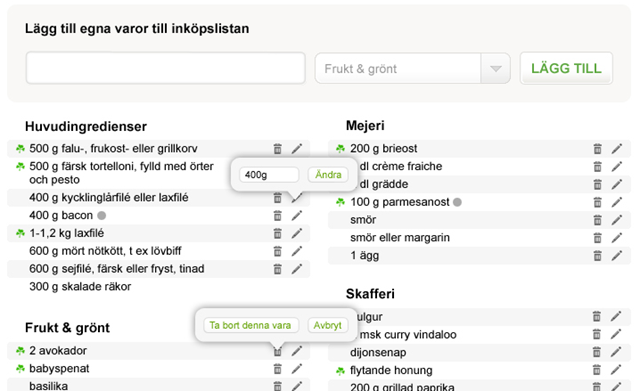Edit the dijonsenap item
Image resolution: width=640 pixels, height=391 pixels.
coord(616,352)
